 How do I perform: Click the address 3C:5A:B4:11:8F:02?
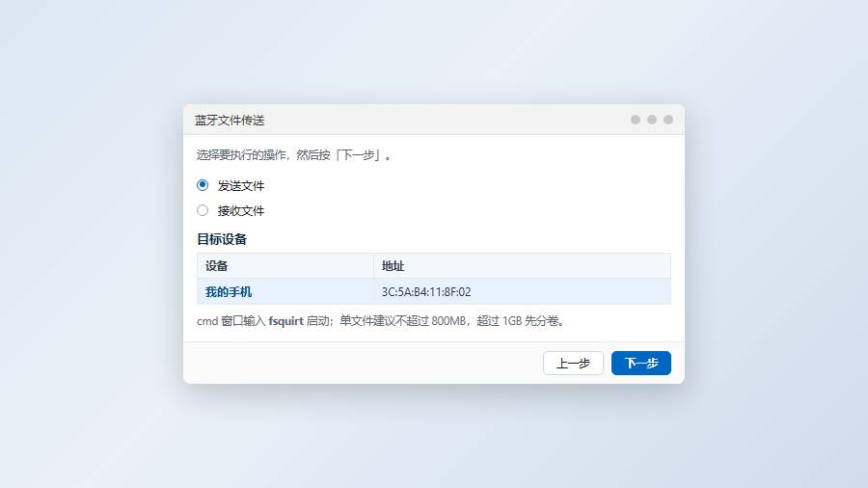(426, 291)
